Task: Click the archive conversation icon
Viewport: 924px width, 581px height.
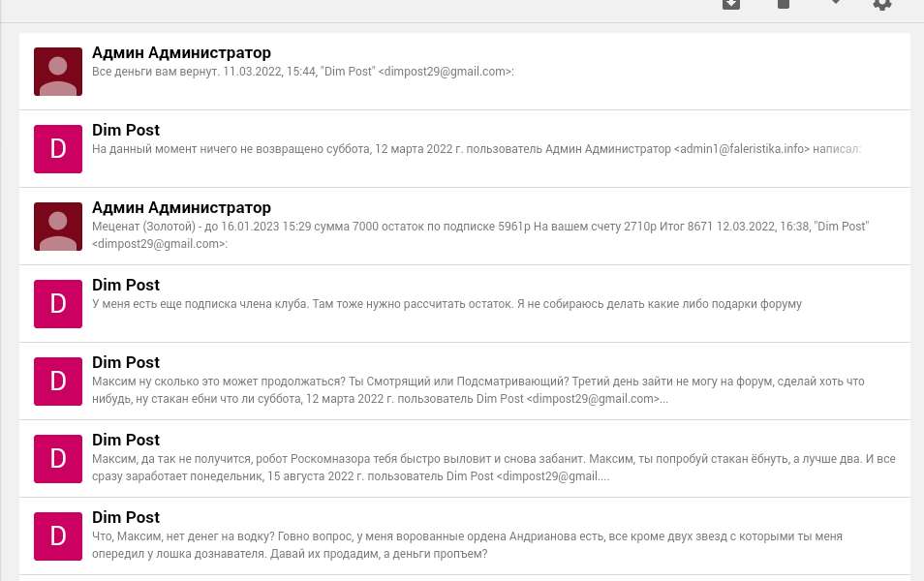Action: (731, 4)
